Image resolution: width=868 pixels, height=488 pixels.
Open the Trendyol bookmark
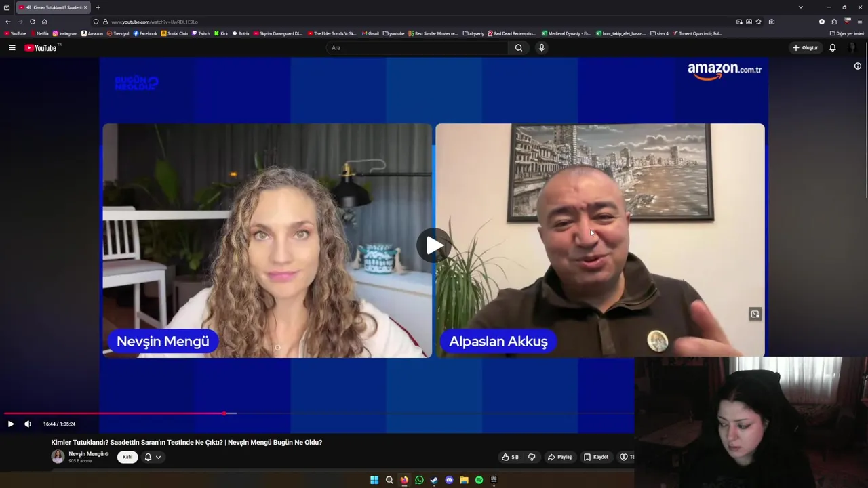[x=118, y=33]
